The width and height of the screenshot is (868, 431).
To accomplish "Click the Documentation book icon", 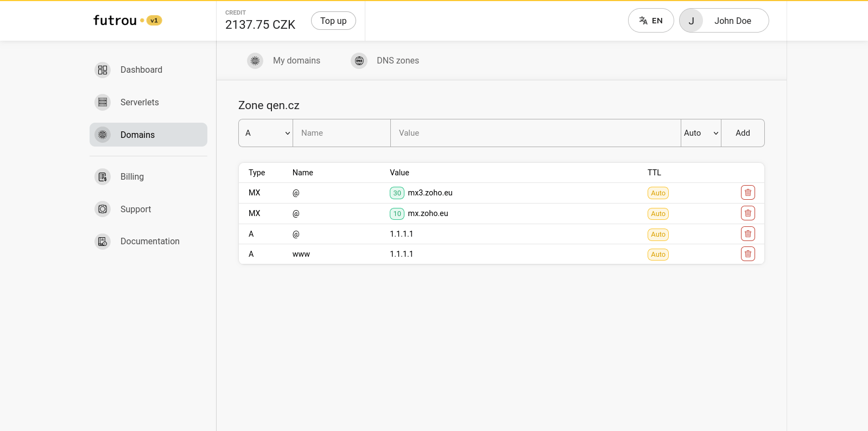I will click(103, 242).
